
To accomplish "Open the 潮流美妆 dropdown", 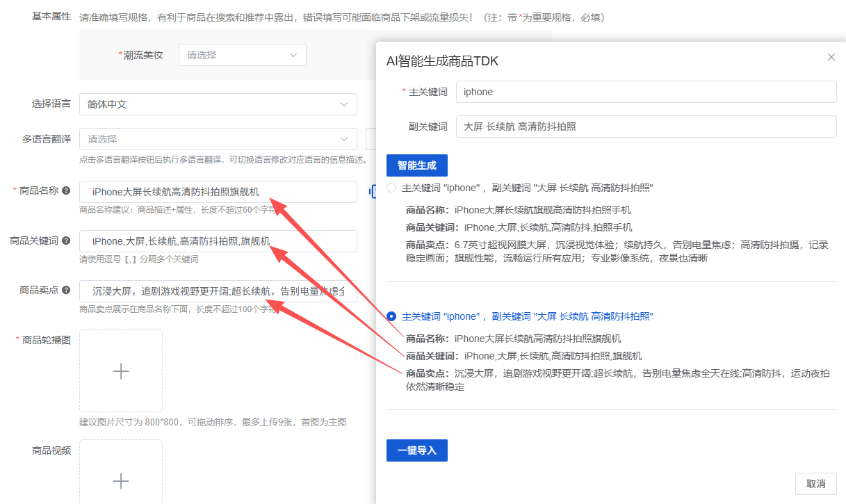I will pos(243,55).
